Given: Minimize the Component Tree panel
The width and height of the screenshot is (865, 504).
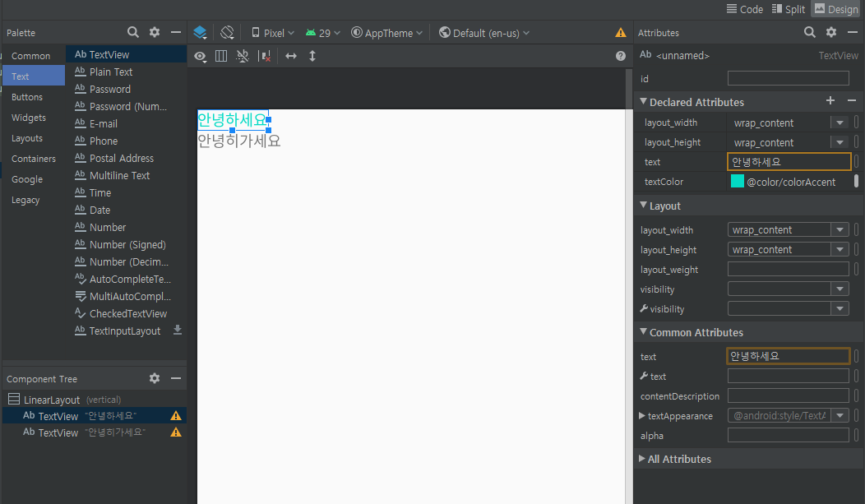Looking at the screenshot, I should pyautogui.click(x=176, y=378).
